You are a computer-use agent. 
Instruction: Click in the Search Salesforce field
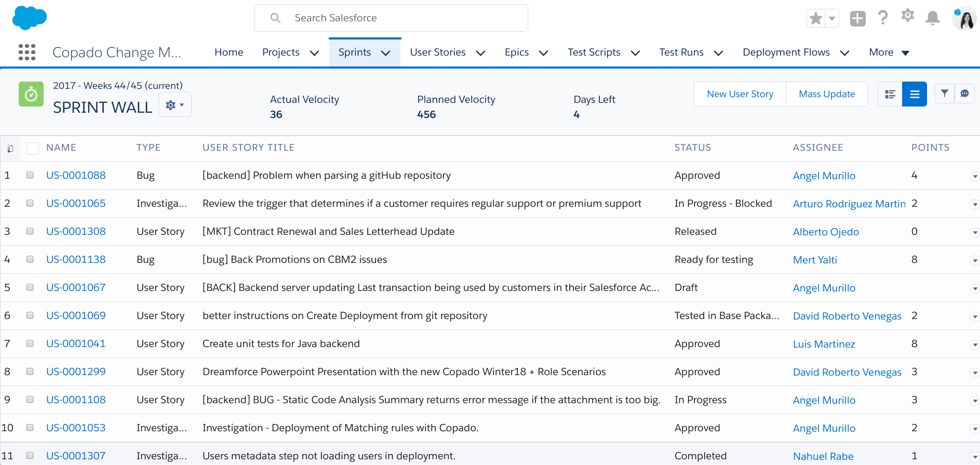(391, 18)
